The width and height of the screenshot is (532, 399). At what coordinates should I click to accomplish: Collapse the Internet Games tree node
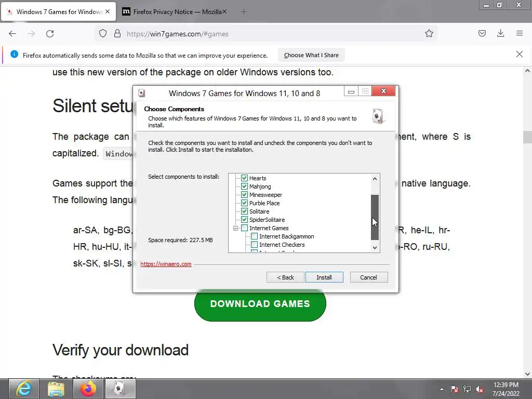click(x=235, y=229)
